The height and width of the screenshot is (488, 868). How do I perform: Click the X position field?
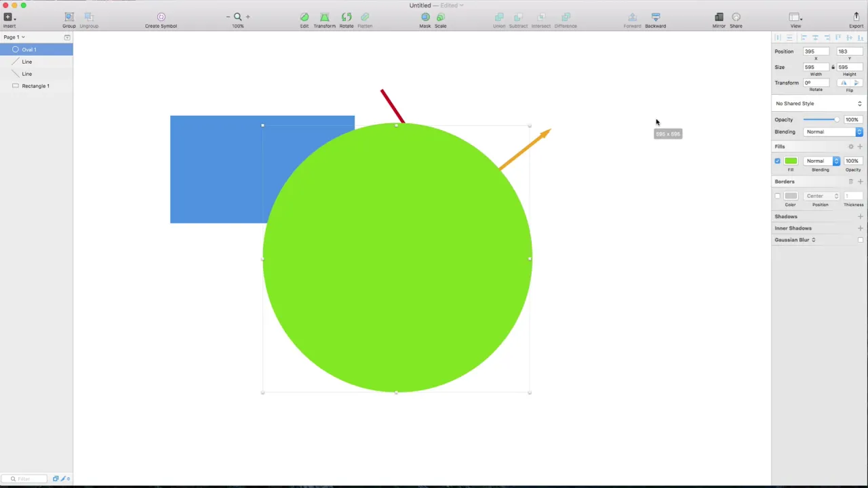816,52
